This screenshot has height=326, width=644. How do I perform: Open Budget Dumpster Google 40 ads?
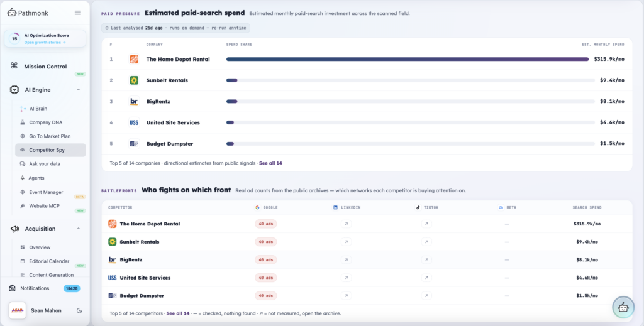(266, 296)
